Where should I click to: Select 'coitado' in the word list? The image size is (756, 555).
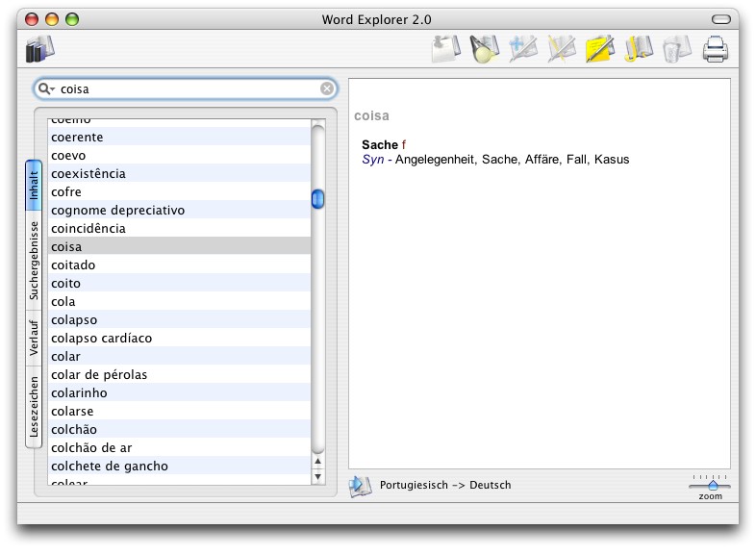pyautogui.click(x=179, y=265)
